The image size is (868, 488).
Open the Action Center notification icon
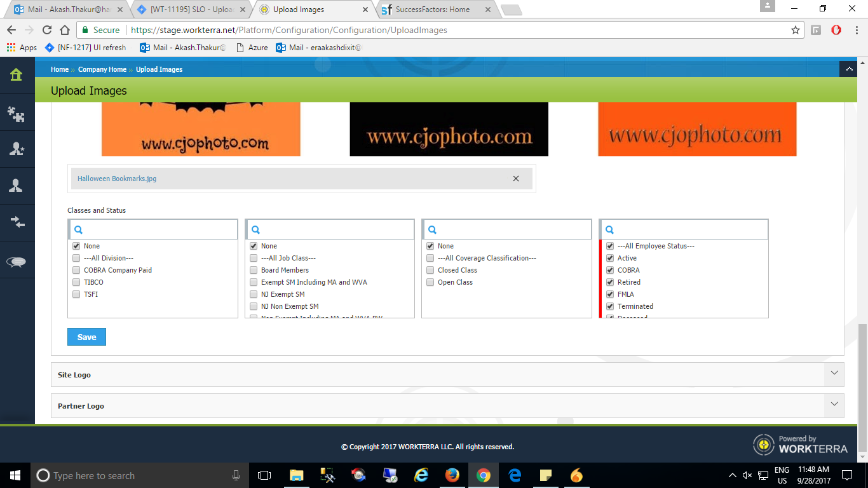847,475
